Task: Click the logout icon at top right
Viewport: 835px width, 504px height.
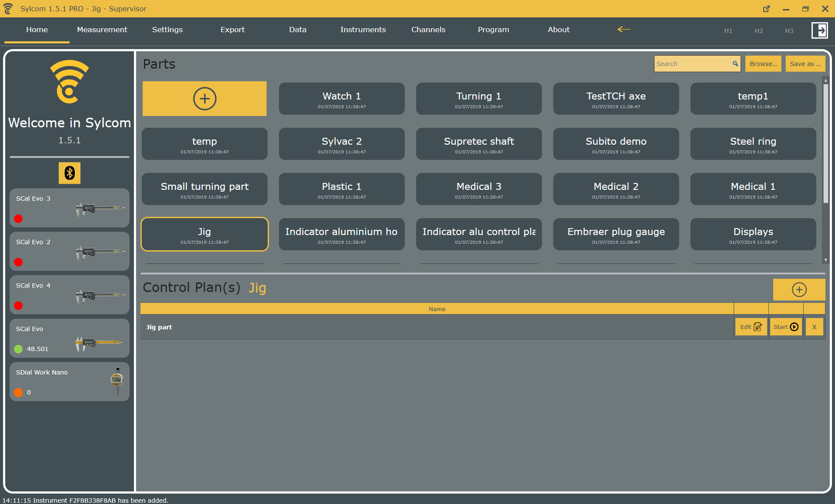Action: click(820, 30)
